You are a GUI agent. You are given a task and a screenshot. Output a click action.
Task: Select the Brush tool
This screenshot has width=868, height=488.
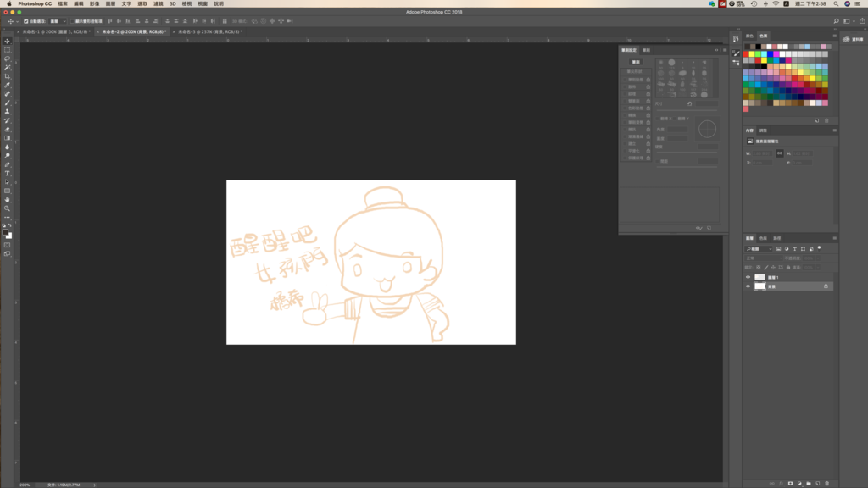click(x=8, y=103)
